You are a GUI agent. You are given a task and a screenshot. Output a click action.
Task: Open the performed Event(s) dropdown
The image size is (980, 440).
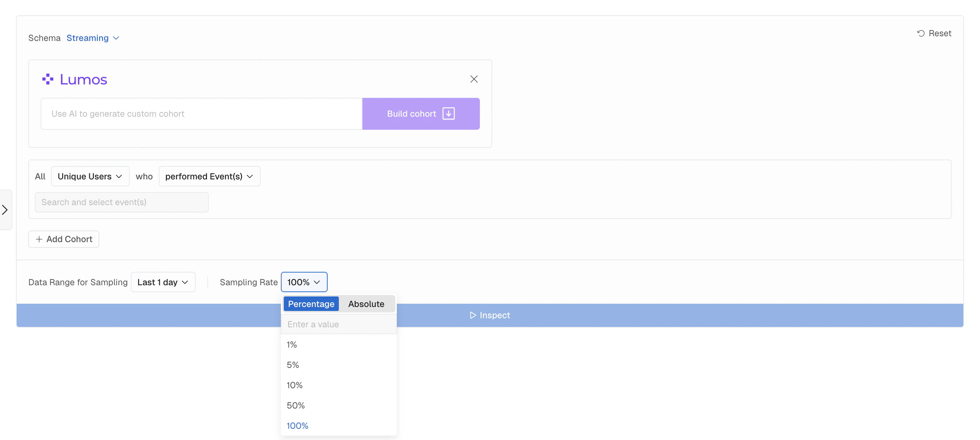[x=209, y=177]
